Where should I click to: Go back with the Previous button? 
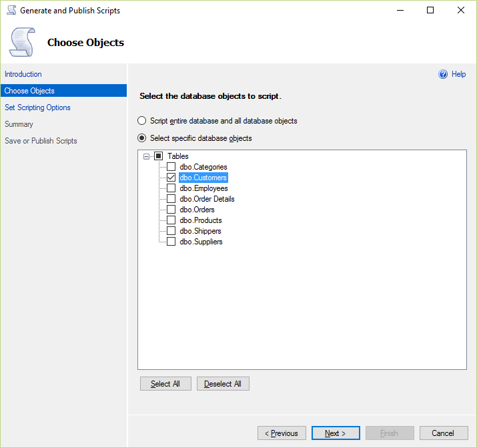[282, 433]
